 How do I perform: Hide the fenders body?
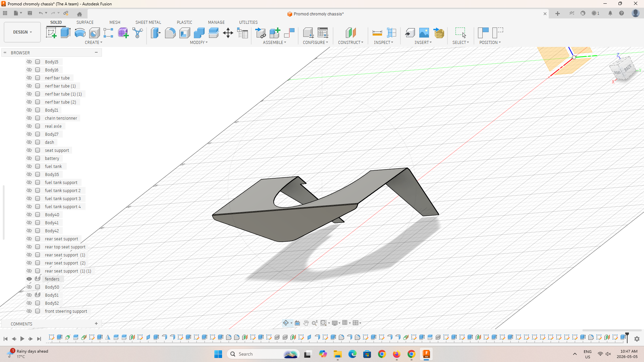pos(29,279)
